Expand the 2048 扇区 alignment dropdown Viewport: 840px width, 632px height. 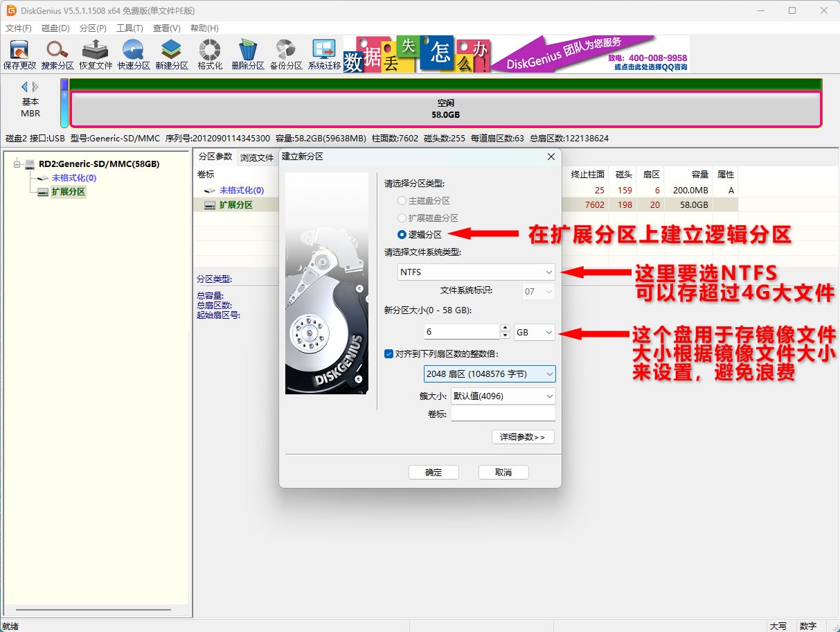coord(490,374)
